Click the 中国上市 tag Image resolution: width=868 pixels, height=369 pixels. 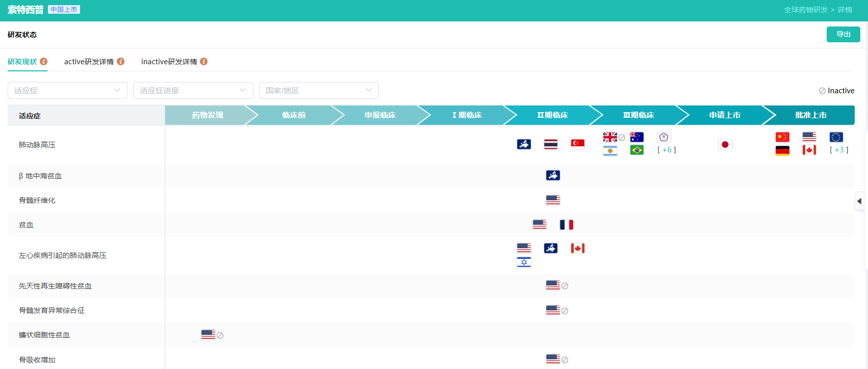[x=64, y=10]
